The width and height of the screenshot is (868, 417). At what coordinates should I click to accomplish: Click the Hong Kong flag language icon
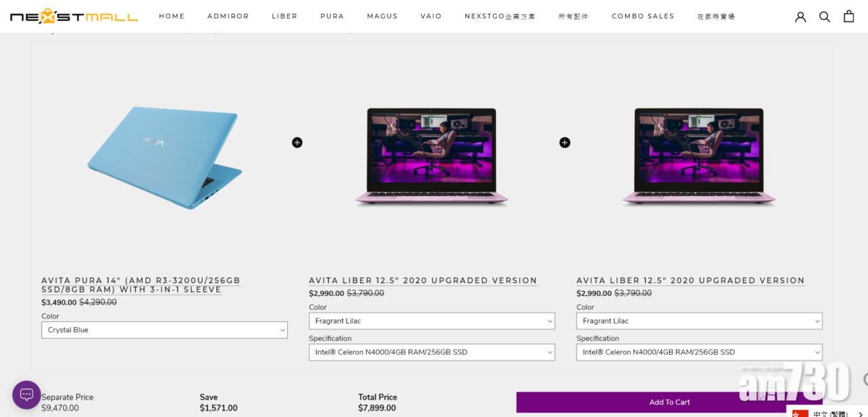tap(800, 414)
